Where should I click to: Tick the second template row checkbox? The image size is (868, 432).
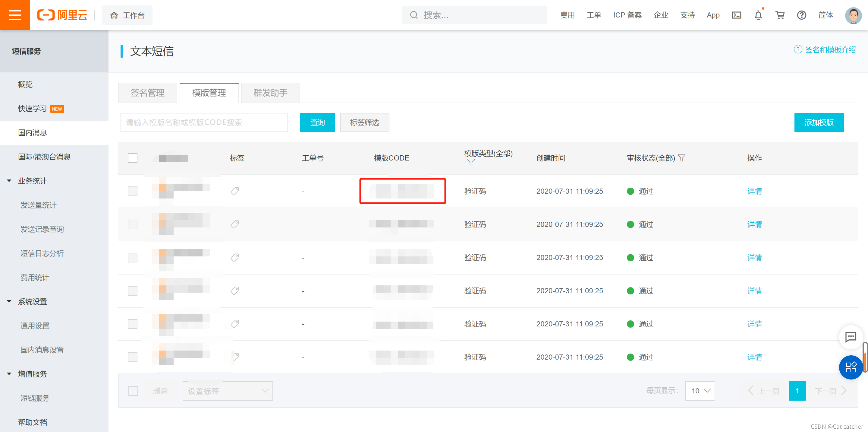tap(132, 224)
